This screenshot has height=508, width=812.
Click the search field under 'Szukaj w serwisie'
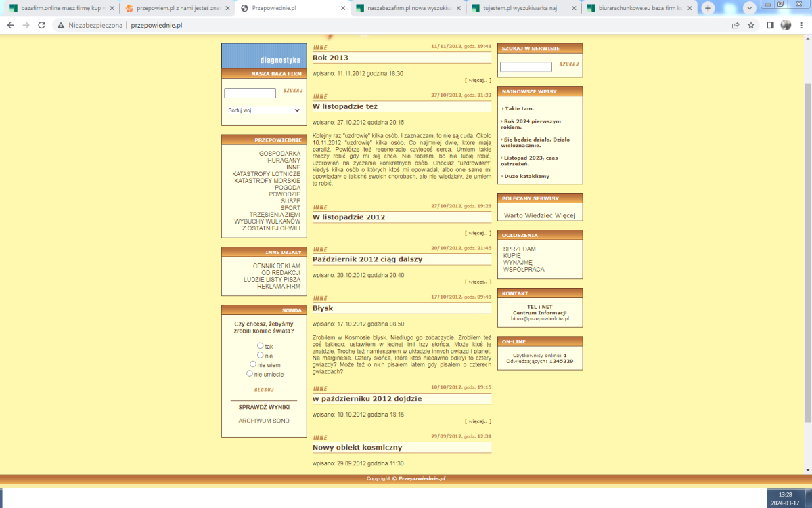526,67
